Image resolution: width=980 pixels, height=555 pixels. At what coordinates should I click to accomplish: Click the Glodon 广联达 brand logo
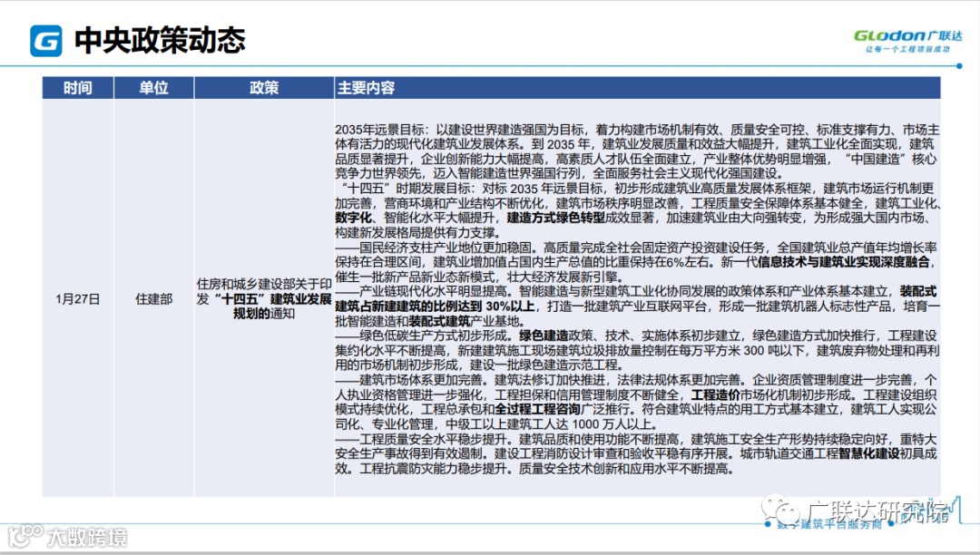(907, 35)
